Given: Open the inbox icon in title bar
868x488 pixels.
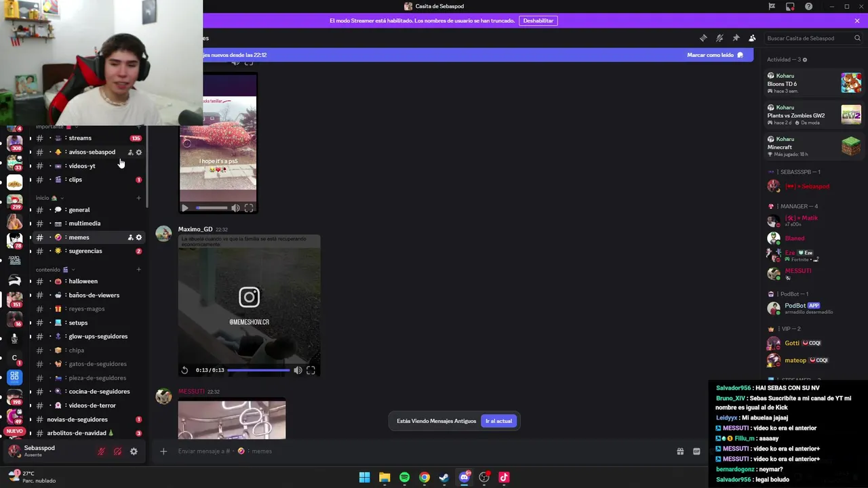Looking at the screenshot, I should pos(790,6).
